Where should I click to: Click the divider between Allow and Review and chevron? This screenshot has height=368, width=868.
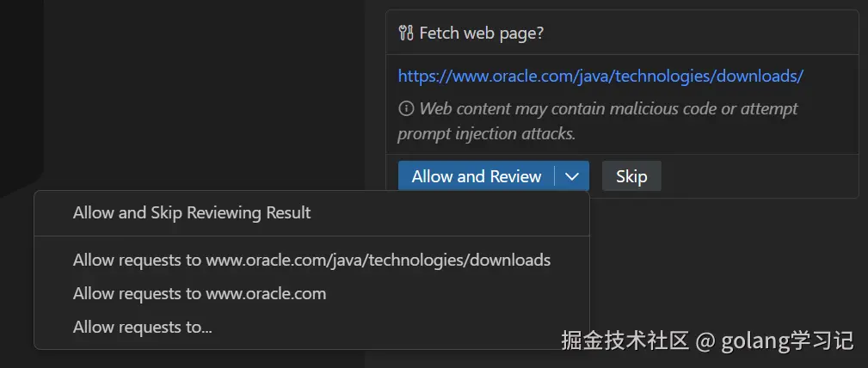[x=555, y=177]
